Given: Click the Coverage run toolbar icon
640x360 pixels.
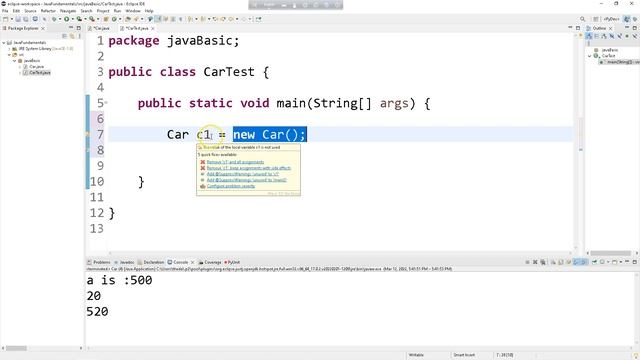Looking at the screenshot, I should pos(79,19).
